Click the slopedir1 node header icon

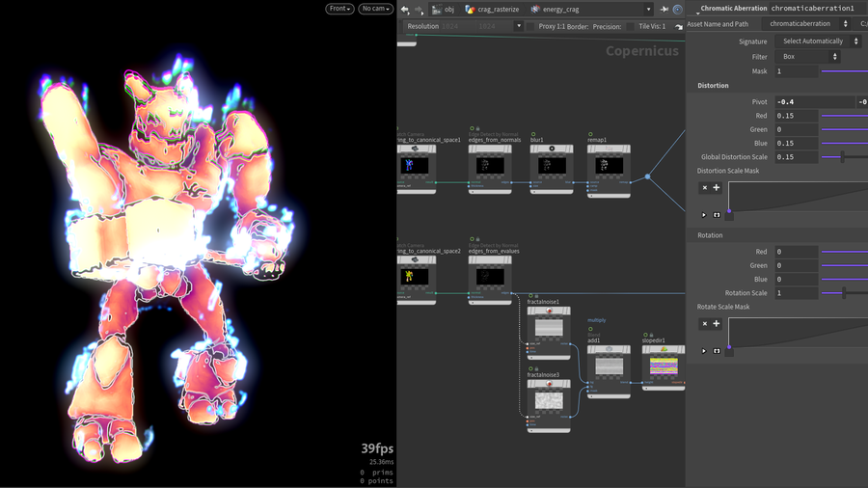tap(664, 349)
